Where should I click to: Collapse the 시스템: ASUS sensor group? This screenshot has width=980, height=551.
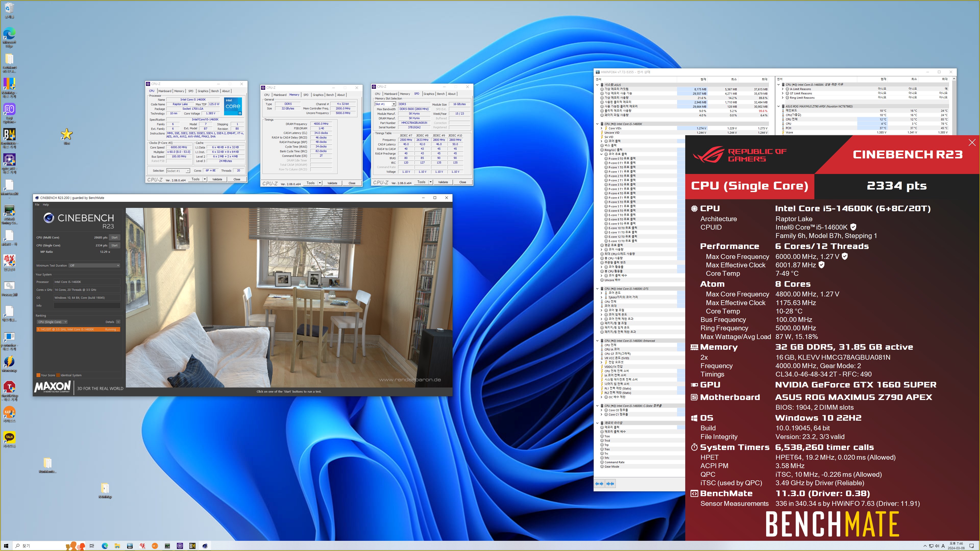(597, 85)
